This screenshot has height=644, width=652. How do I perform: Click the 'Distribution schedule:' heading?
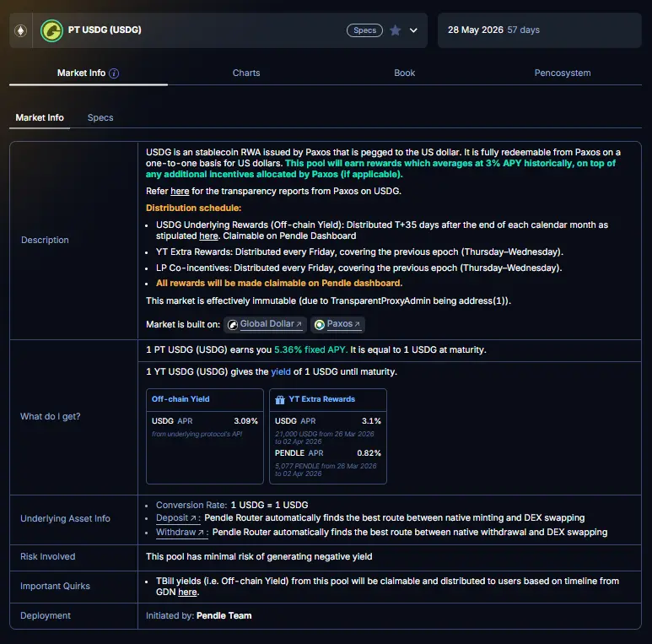pos(193,208)
